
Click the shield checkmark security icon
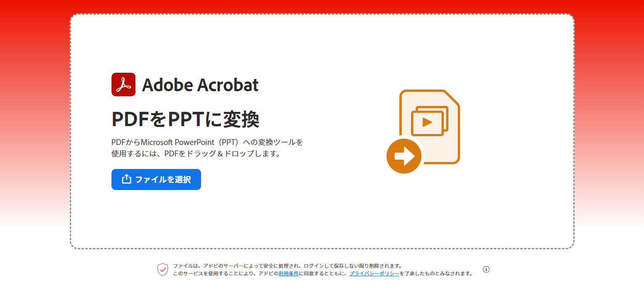[x=163, y=269]
